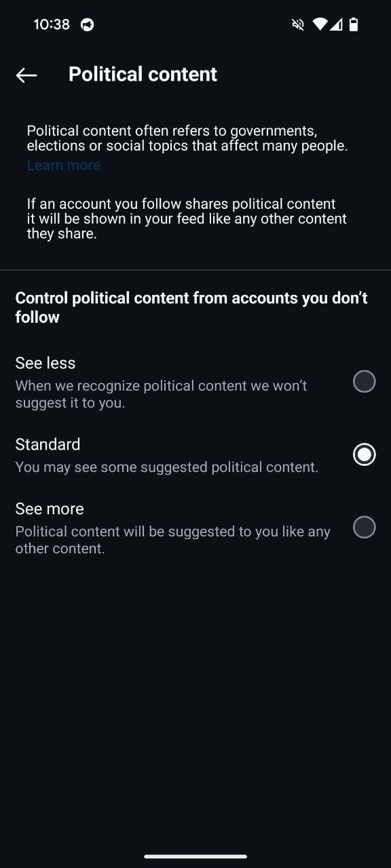Tap the See more option label

point(50,509)
